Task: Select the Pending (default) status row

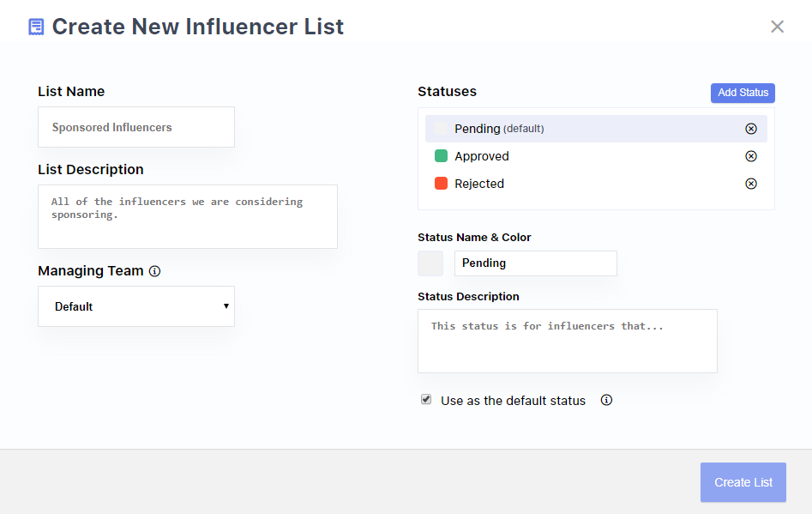Action: point(596,129)
